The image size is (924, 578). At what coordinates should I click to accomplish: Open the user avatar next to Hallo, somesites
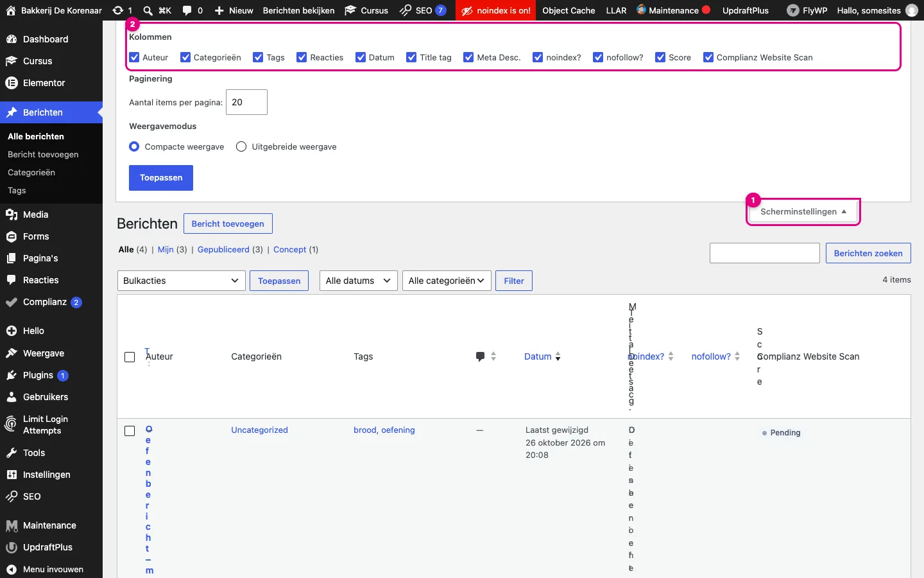pos(911,10)
